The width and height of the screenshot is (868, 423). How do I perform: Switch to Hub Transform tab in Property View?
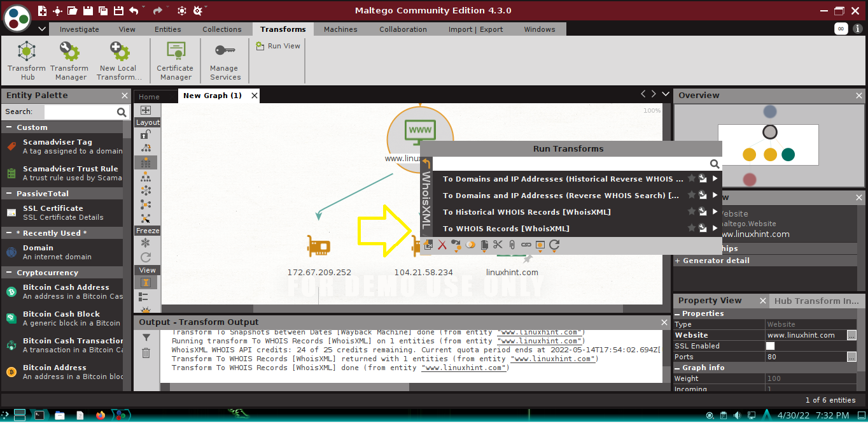click(x=816, y=301)
